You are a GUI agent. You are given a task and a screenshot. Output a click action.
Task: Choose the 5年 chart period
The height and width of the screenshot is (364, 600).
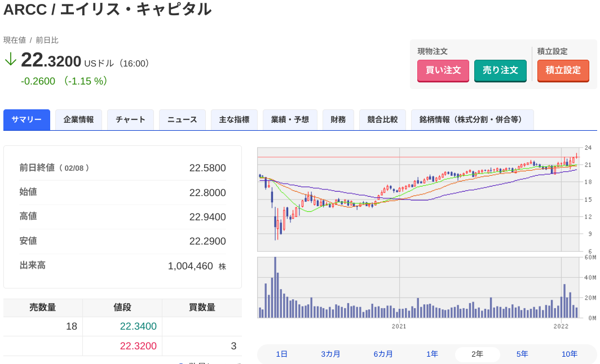[522, 354]
